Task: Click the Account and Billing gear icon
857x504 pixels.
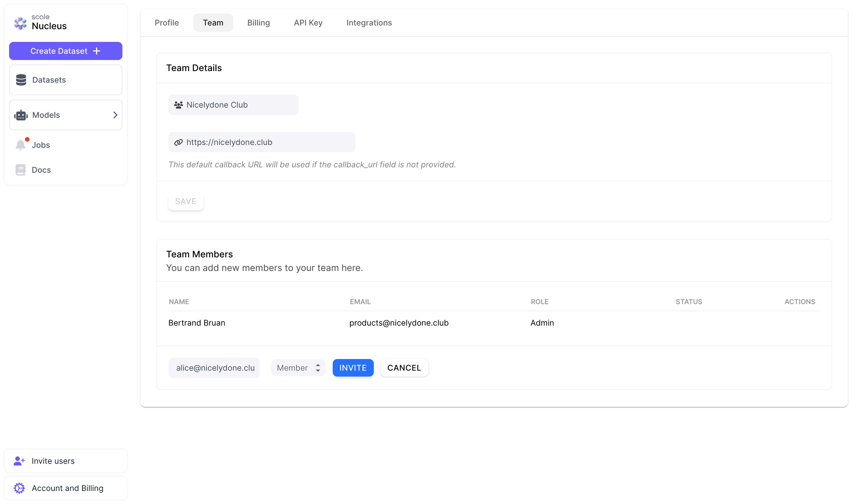Action: click(x=19, y=488)
